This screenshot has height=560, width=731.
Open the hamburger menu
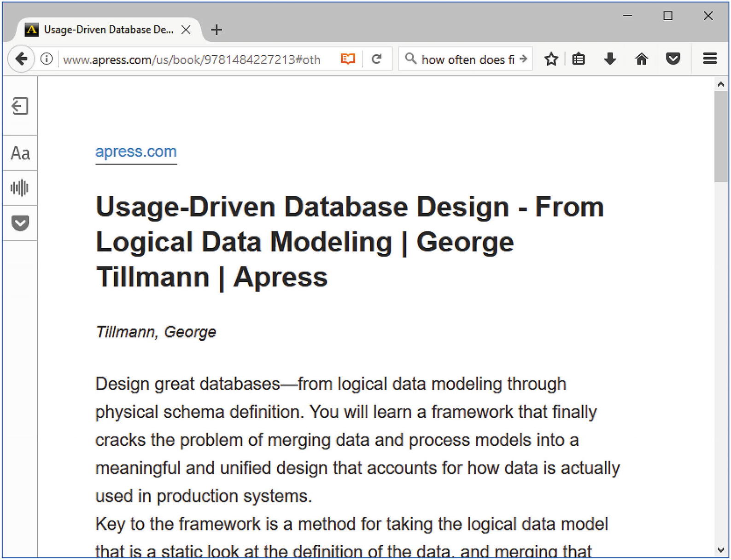coord(710,58)
